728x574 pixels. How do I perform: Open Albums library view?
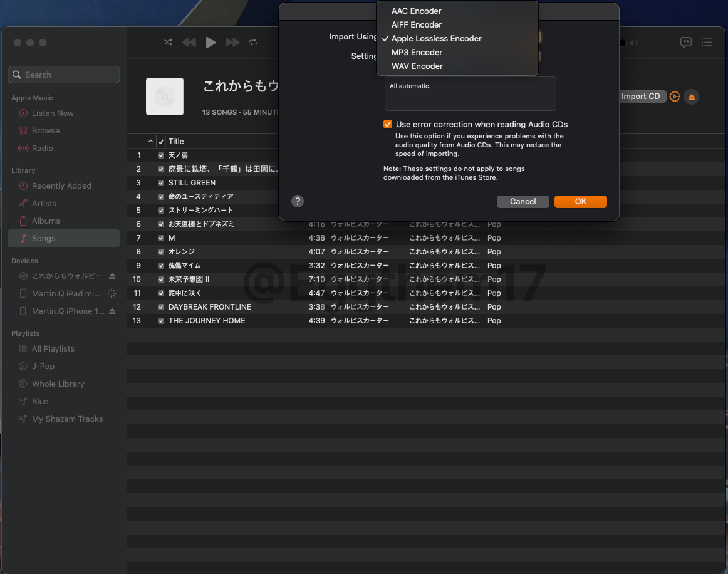(46, 221)
